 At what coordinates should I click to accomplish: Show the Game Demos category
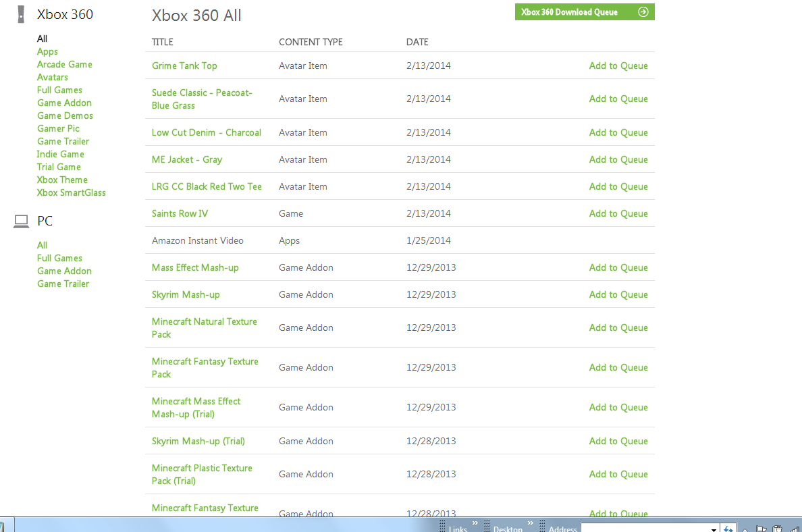click(65, 115)
